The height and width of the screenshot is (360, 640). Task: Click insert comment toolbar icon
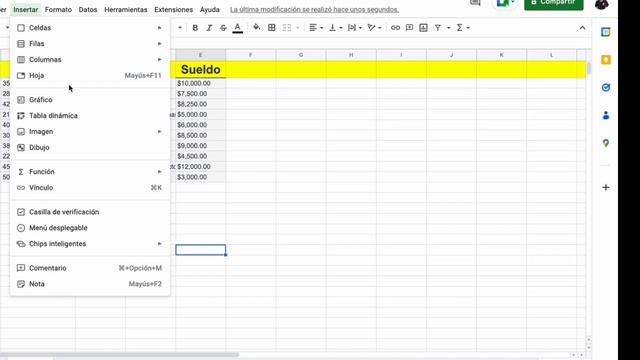[x=409, y=28]
